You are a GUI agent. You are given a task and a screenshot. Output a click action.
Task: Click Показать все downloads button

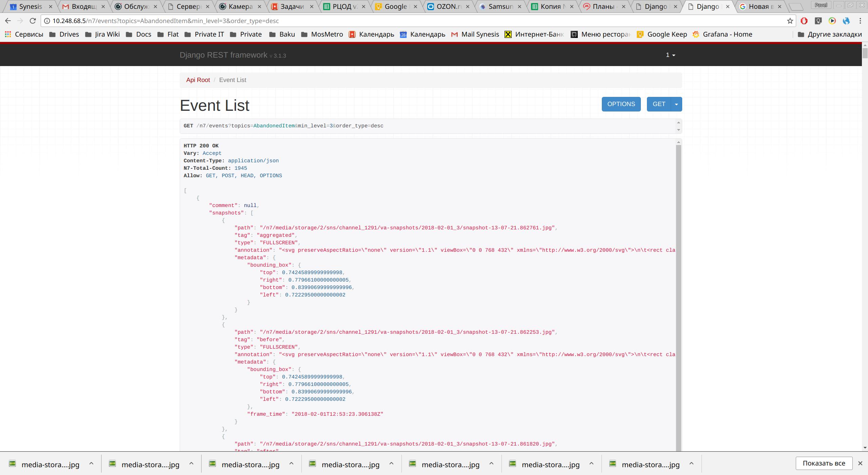[x=824, y=463]
